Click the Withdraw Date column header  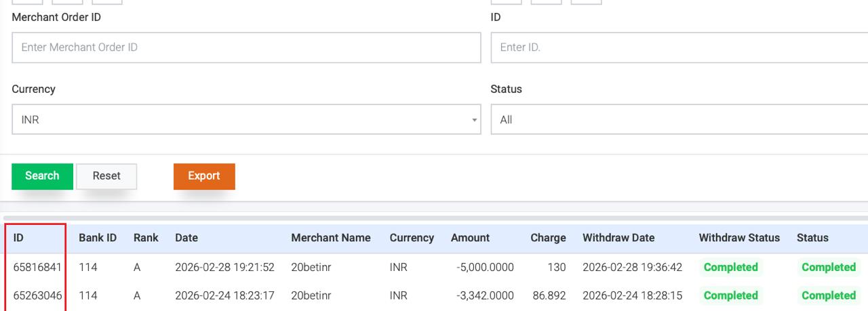click(x=618, y=238)
